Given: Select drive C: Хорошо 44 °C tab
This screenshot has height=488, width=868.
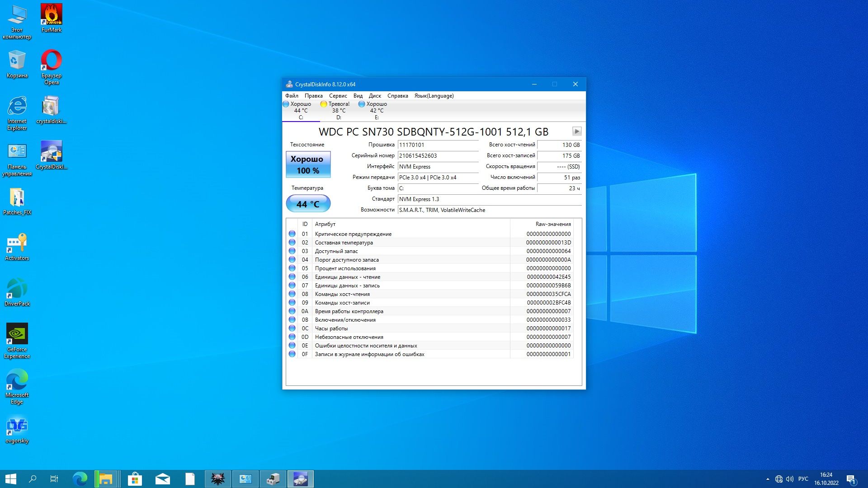Looking at the screenshot, I should click(x=301, y=111).
